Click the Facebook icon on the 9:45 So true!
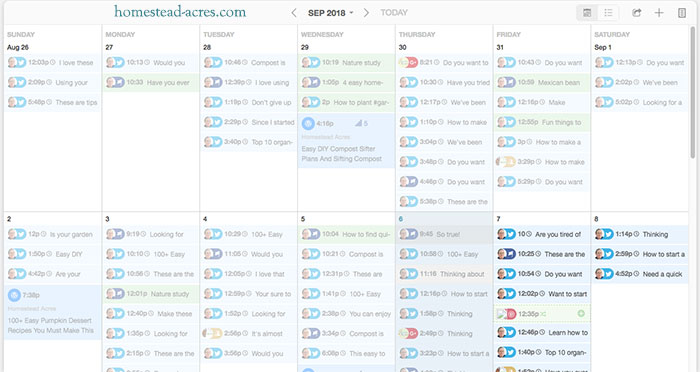 click(413, 234)
